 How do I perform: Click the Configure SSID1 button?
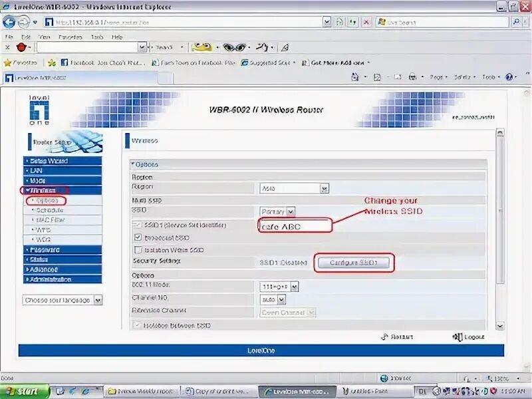pos(354,263)
